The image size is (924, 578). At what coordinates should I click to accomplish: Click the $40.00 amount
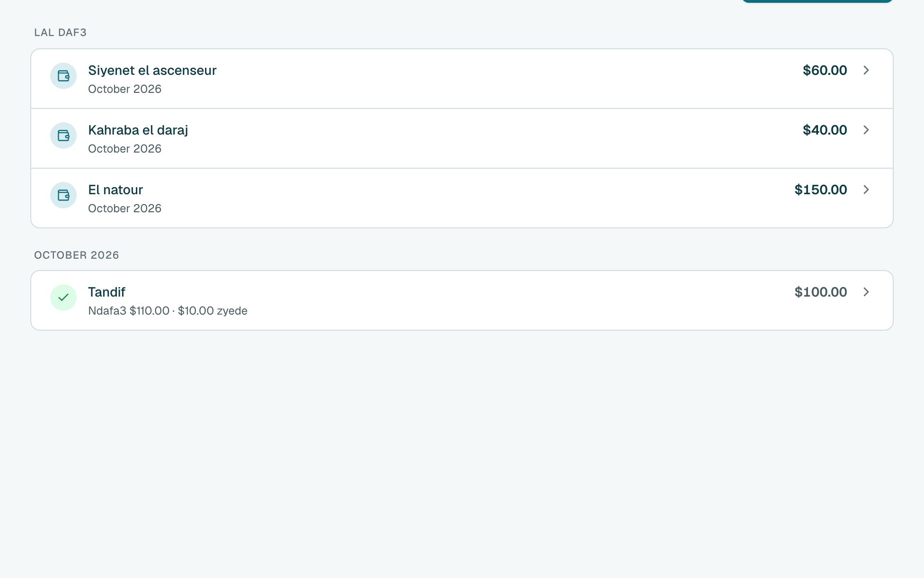[x=825, y=130]
